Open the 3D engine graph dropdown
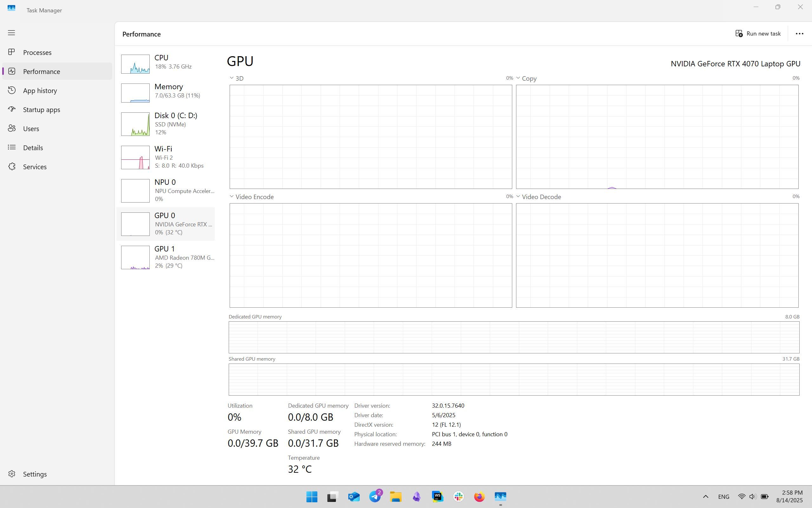Viewport: 812px width, 508px height. click(232, 78)
